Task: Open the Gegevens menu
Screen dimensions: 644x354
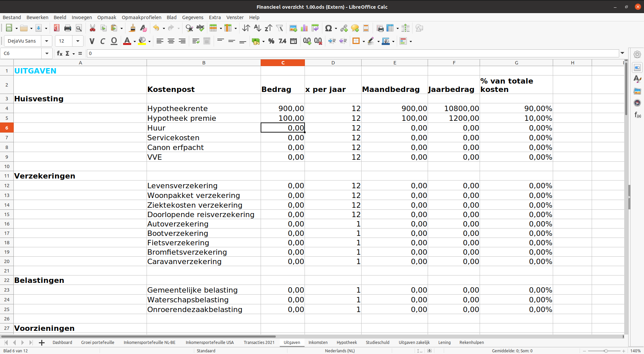Action: click(193, 17)
